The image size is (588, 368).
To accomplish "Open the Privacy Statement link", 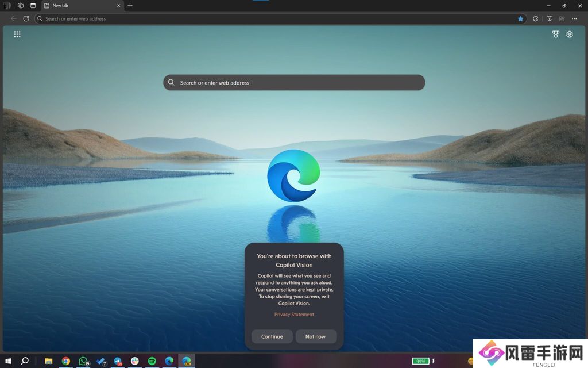I will tap(294, 315).
